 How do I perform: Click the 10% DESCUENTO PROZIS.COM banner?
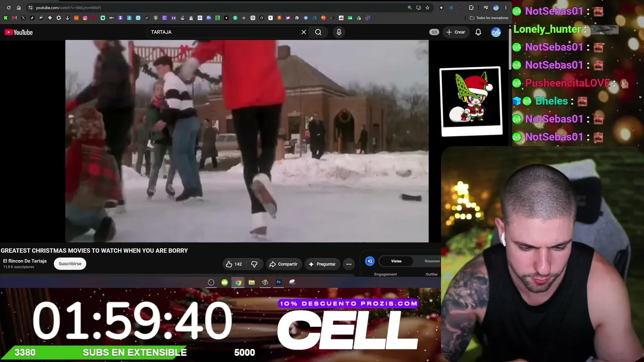click(x=349, y=304)
